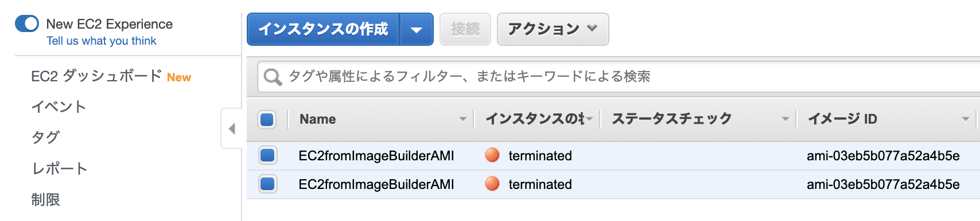Toggle the select-all checkbox in table header
980x221 pixels.
(267, 119)
